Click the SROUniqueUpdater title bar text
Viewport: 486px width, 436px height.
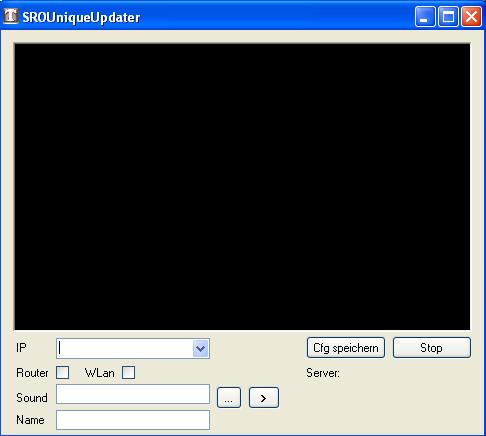coord(81,17)
